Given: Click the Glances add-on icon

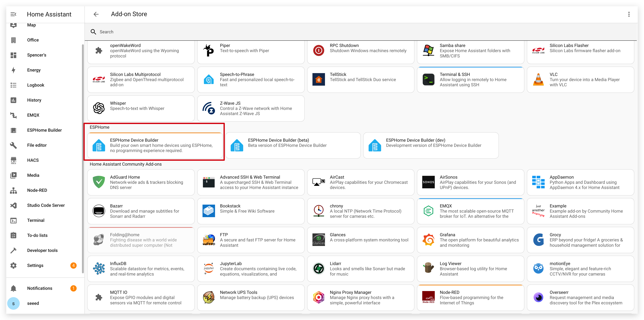Looking at the screenshot, I should click(319, 240).
